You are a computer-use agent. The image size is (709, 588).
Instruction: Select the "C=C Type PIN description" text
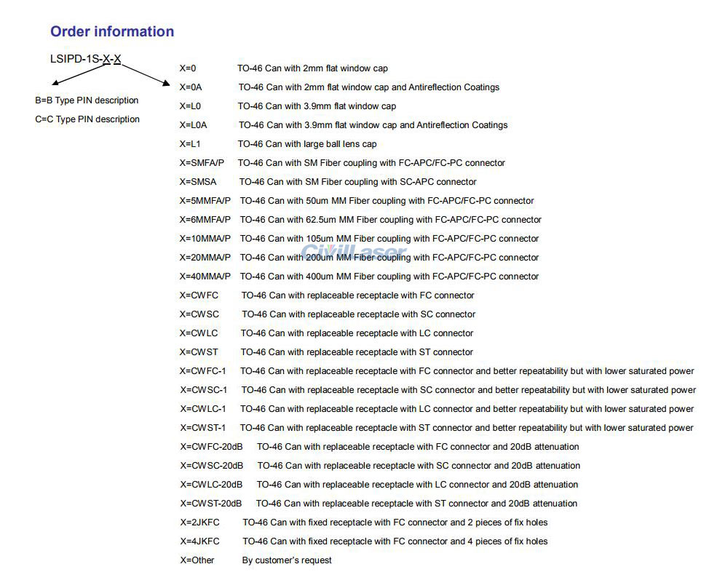87,119
